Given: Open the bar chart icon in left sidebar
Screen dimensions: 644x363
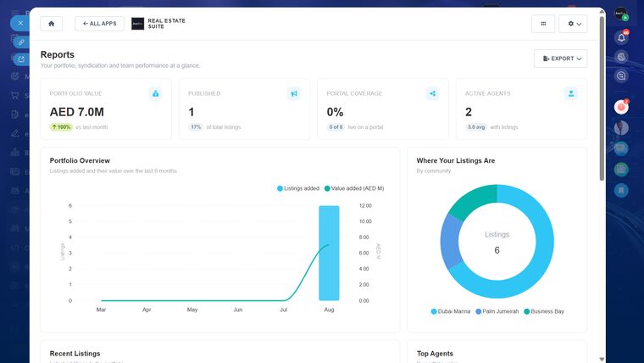Looking at the screenshot, I should point(15,153).
